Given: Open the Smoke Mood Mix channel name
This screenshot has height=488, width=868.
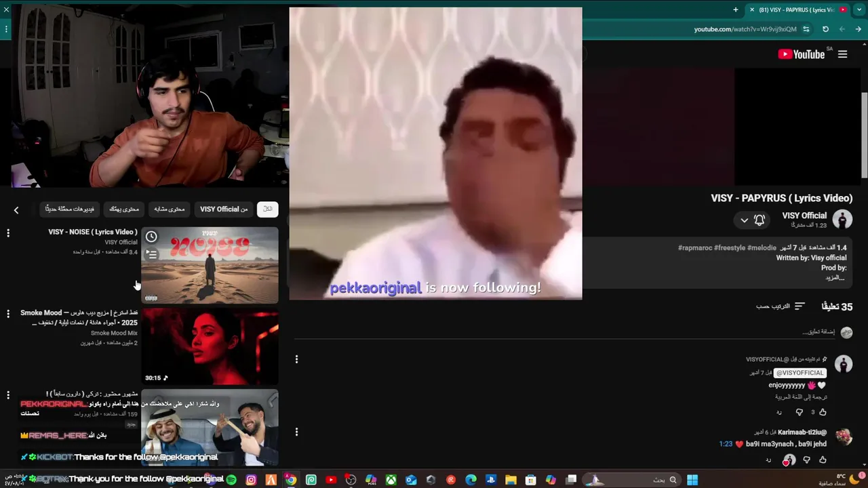Looking at the screenshot, I should pos(114,333).
